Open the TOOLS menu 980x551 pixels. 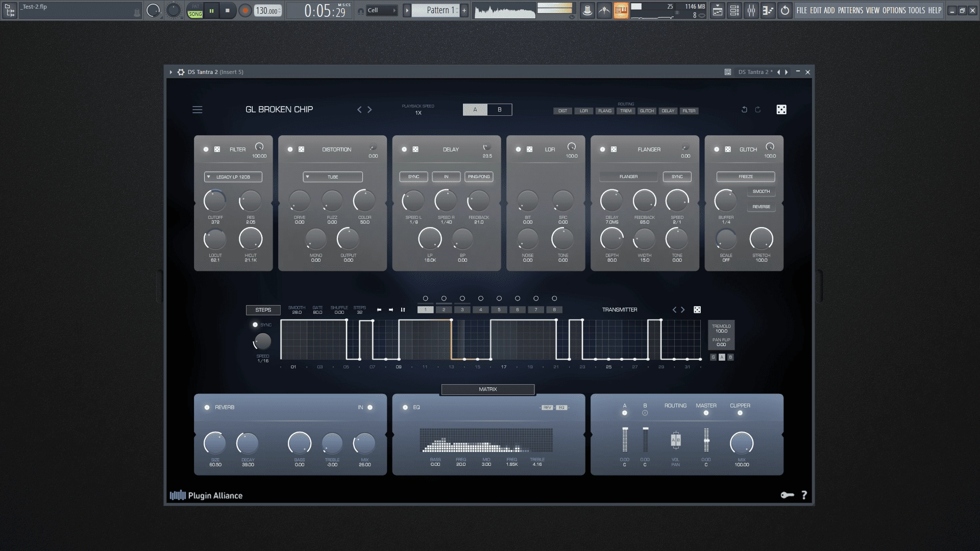coord(916,10)
